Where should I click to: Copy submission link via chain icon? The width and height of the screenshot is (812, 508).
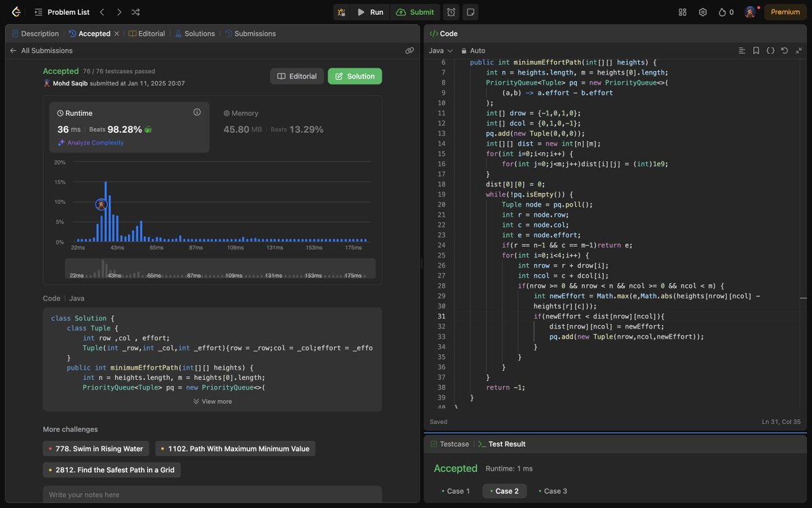tap(409, 51)
